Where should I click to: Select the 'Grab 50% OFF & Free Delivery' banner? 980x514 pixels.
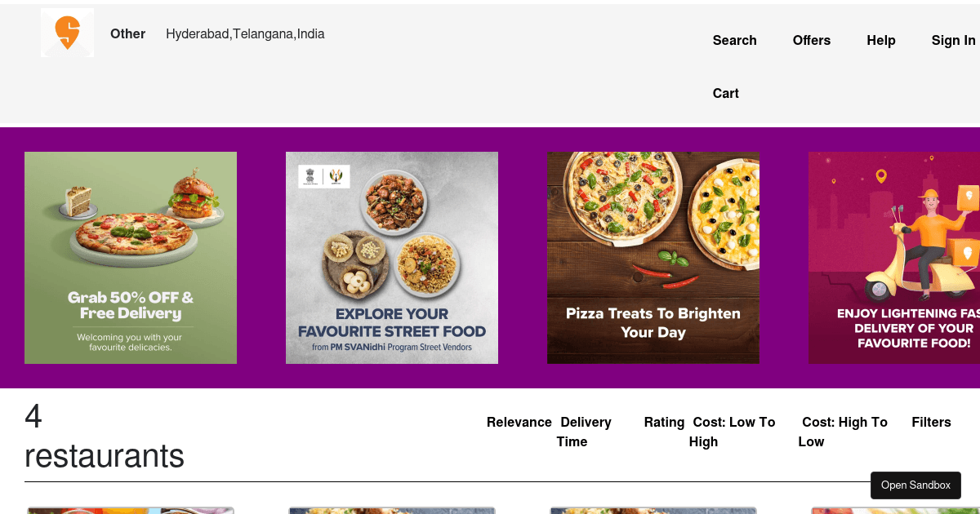point(131,257)
